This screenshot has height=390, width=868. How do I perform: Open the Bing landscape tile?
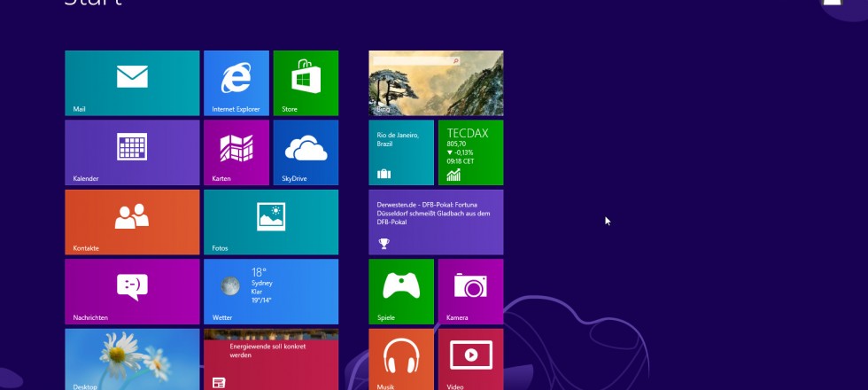coord(436,83)
